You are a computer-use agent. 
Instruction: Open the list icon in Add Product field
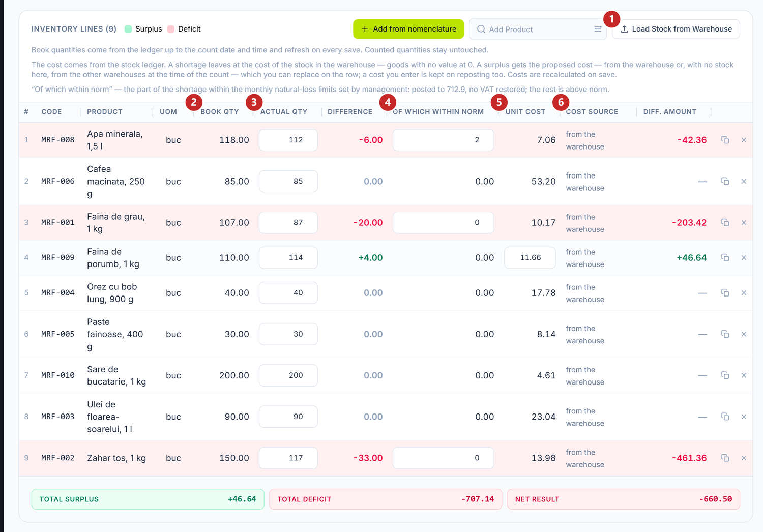(x=598, y=29)
